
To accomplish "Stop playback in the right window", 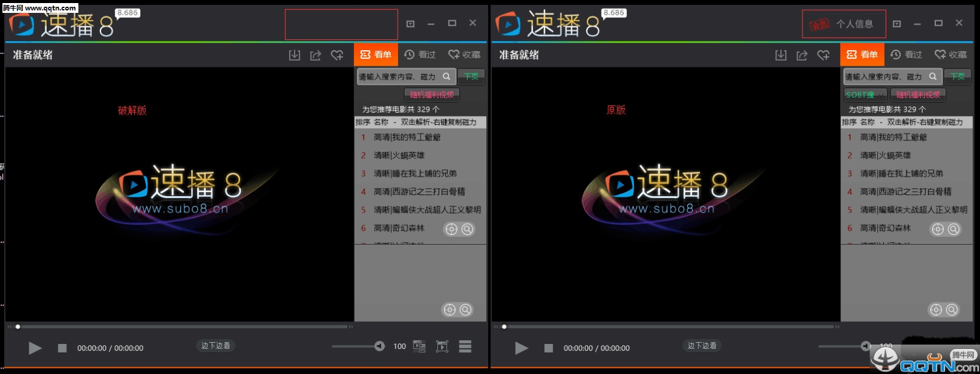I will 548,348.
